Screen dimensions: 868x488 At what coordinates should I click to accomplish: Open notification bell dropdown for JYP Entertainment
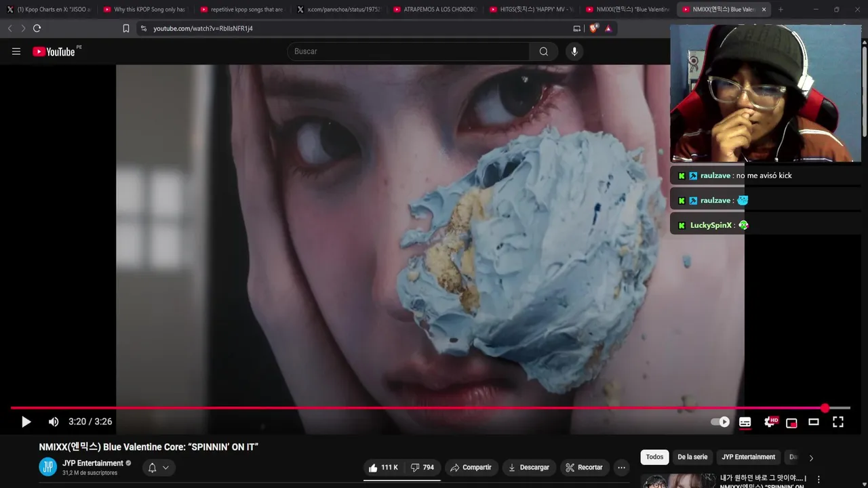pyautogui.click(x=158, y=468)
